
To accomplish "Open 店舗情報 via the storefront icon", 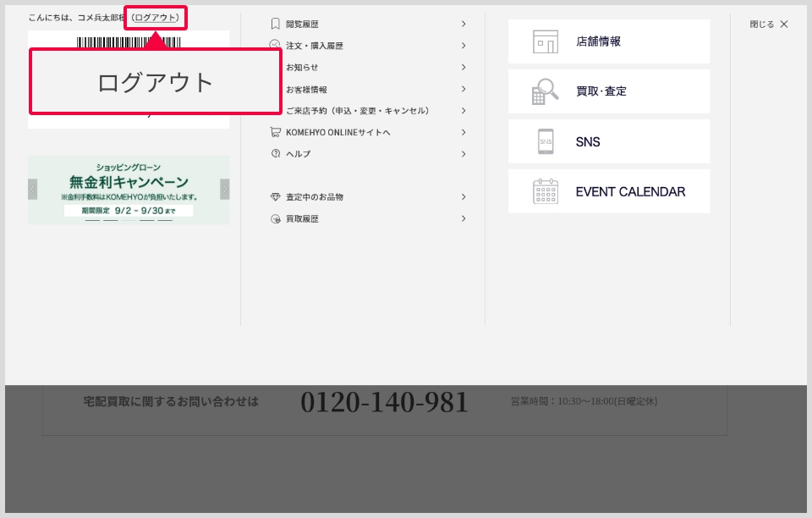I will (546, 41).
